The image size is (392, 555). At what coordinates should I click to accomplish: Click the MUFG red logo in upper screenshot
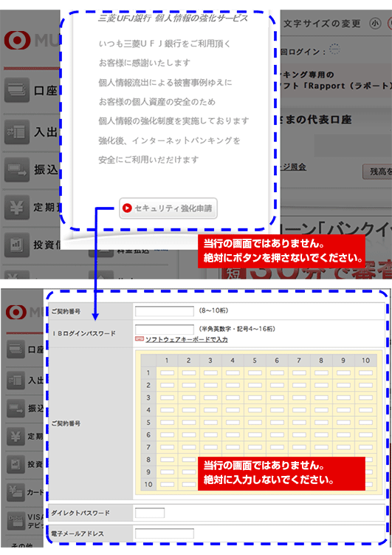click(17, 40)
